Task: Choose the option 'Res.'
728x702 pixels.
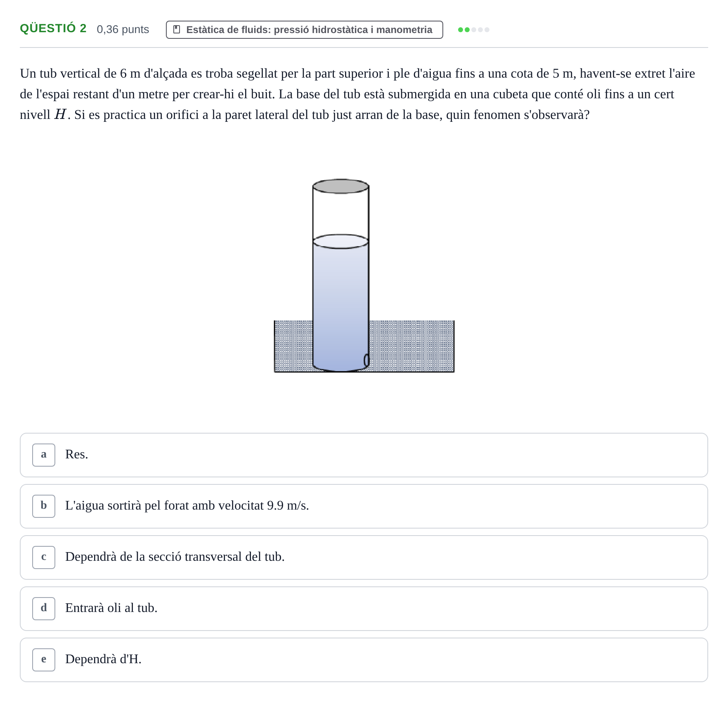Action: (364, 455)
